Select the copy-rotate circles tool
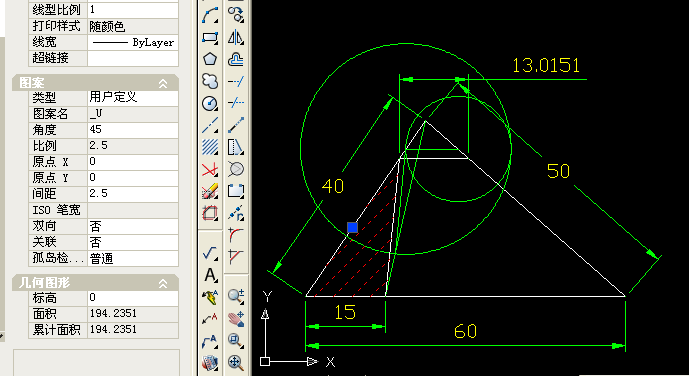The image size is (689, 376). [x=236, y=15]
